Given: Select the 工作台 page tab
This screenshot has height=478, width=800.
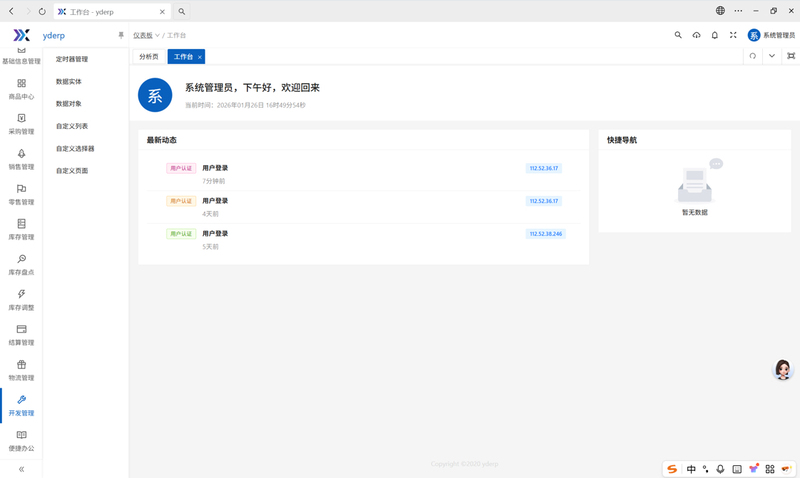Looking at the screenshot, I should (x=183, y=57).
